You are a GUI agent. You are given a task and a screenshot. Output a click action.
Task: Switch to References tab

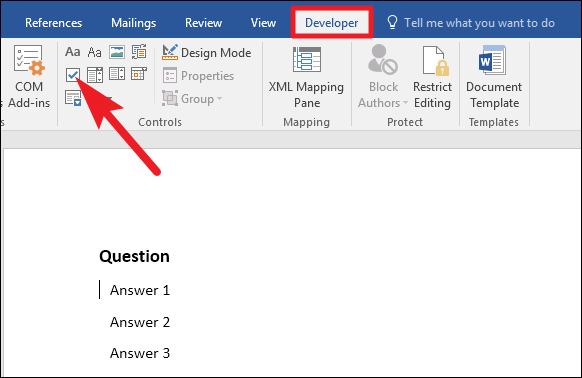click(53, 23)
